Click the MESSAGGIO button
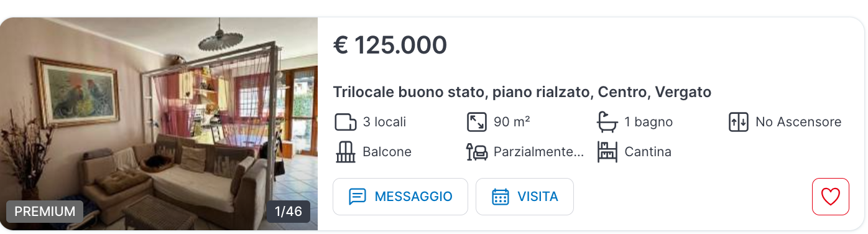The height and width of the screenshot is (234, 868). pos(400,197)
